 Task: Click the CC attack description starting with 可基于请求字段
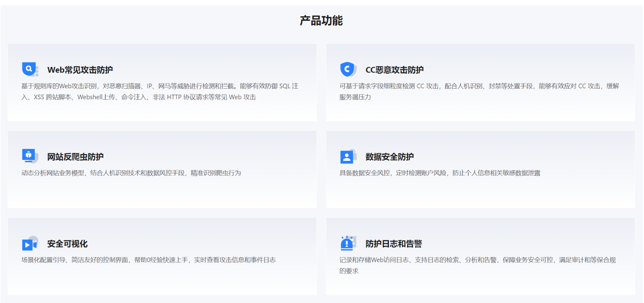tap(479, 86)
